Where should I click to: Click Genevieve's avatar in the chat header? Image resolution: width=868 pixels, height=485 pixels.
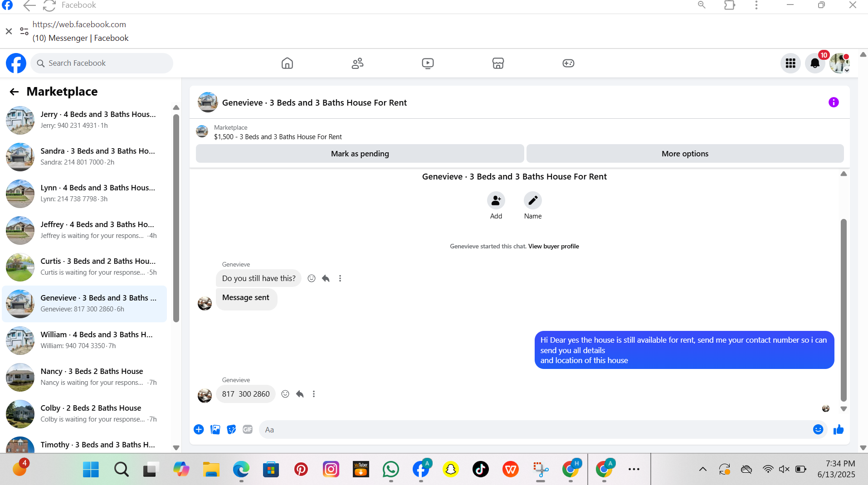[x=208, y=102]
